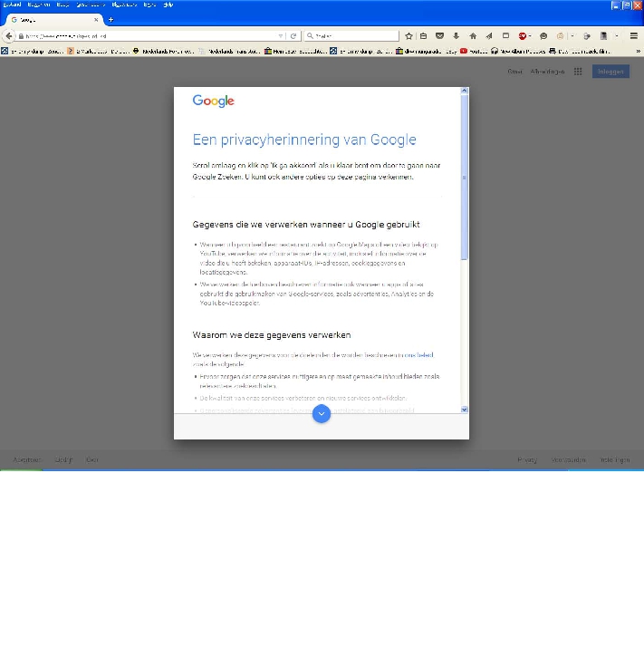The width and height of the screenshot is (644, 666).
Task: Go to the home page via house icon
Action: 473,36
